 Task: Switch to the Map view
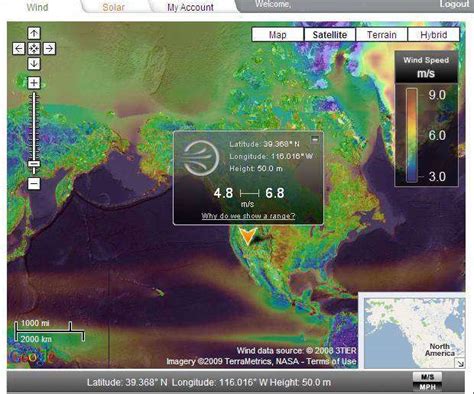(278, 35)
